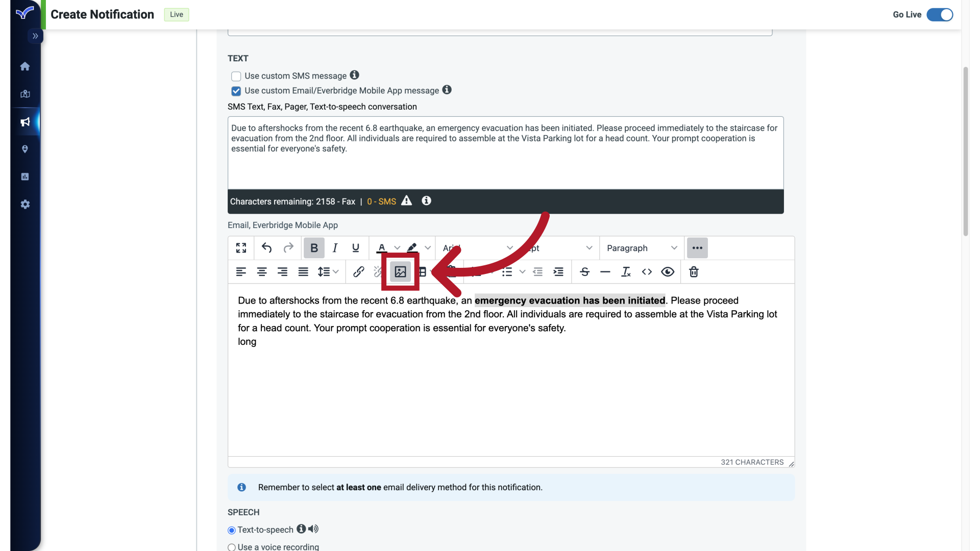Click the Live status badge
The width and height of the screenshot is (980, 551).
tap(177, 15)
